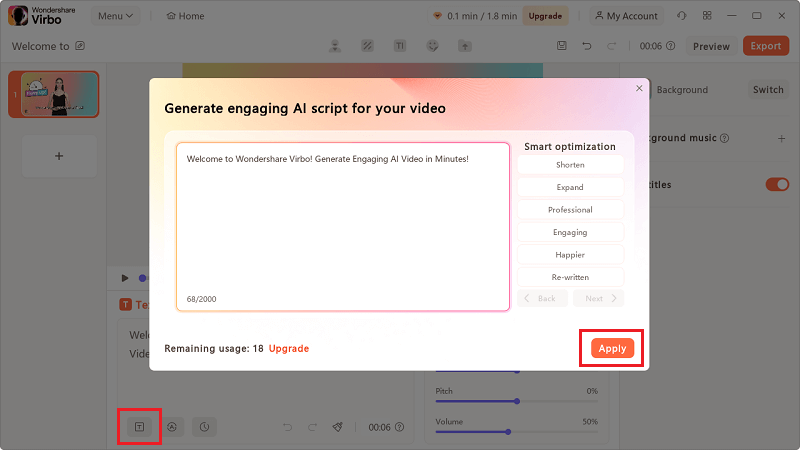This screenshot has width=800, height=450.
Task: Open the sticker smiley tool icon
Action: (x=433, y=46)
